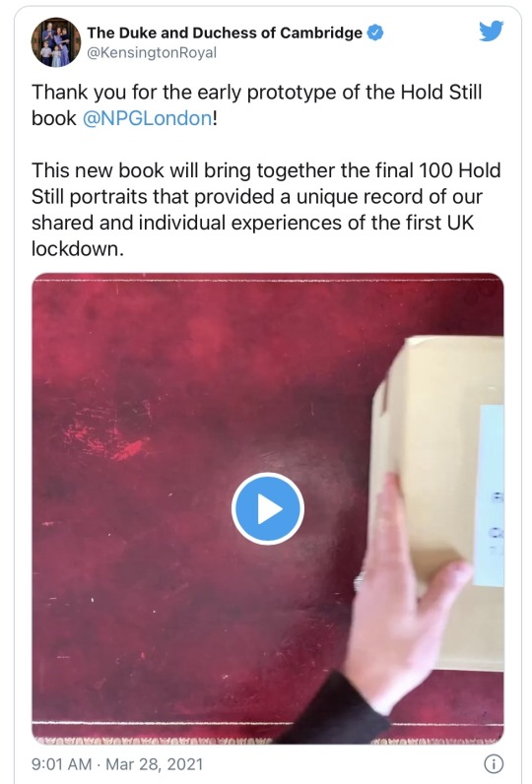The height and width of the screenshot is (784, 532).
Task: Open the Cambridge family profile avatar
Action: 56,42
